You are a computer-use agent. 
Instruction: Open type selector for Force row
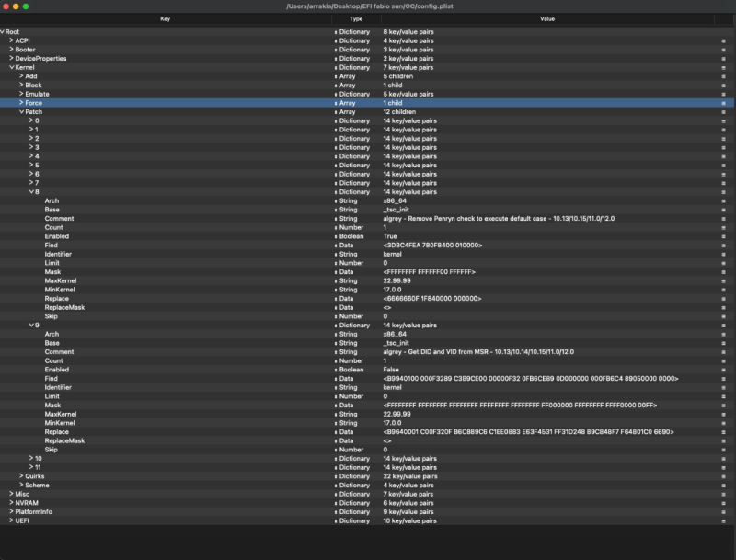pos(336,103)
